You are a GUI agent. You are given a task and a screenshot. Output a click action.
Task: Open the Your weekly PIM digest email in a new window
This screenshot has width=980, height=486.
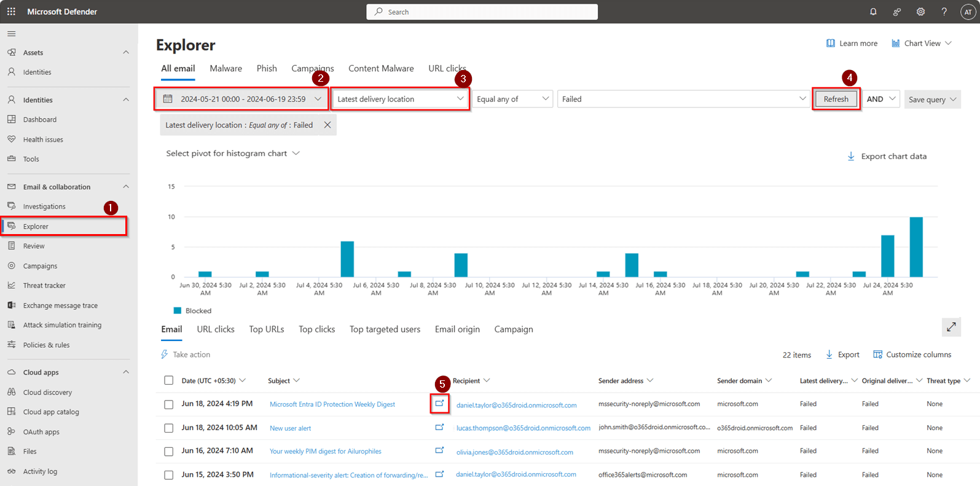click(439, 450)
